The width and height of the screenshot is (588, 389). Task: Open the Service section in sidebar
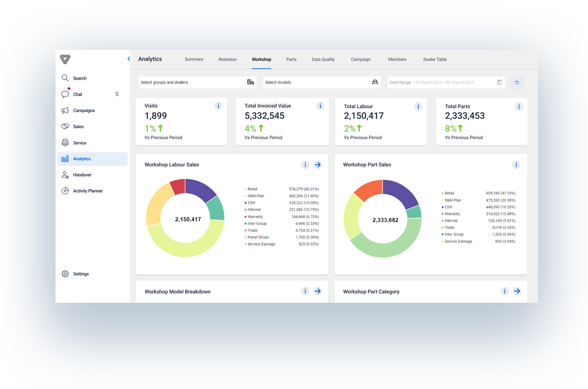click(x=80, y=143)
